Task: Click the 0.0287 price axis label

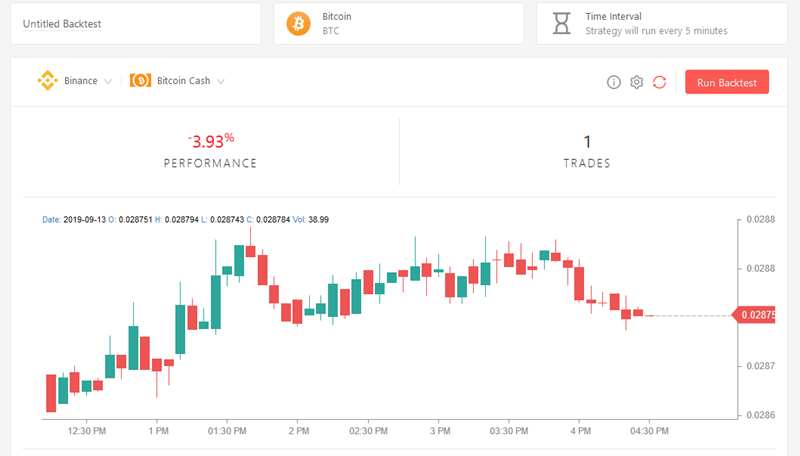Action: (x=761, y=366)
